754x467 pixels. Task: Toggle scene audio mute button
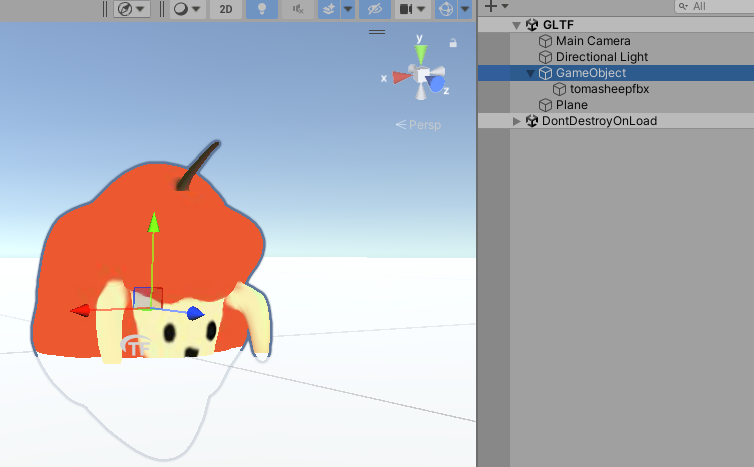[298, 9]
